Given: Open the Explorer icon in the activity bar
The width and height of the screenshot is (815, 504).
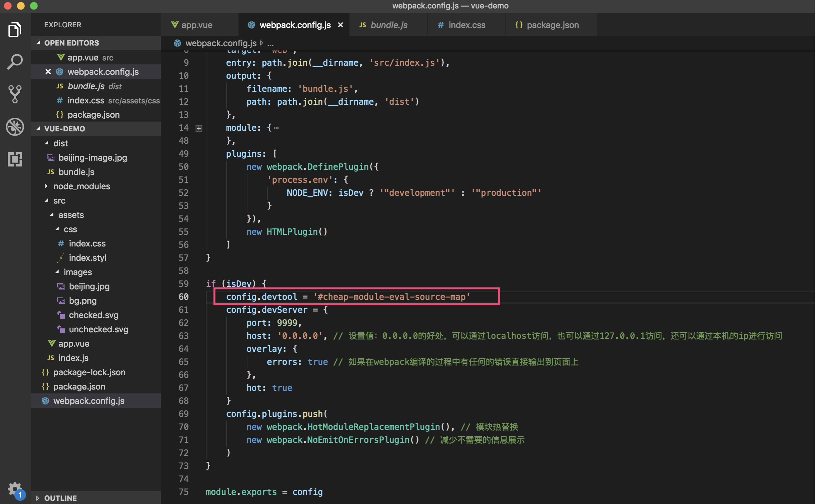Looking at the screenshot, I should [15, 29].
